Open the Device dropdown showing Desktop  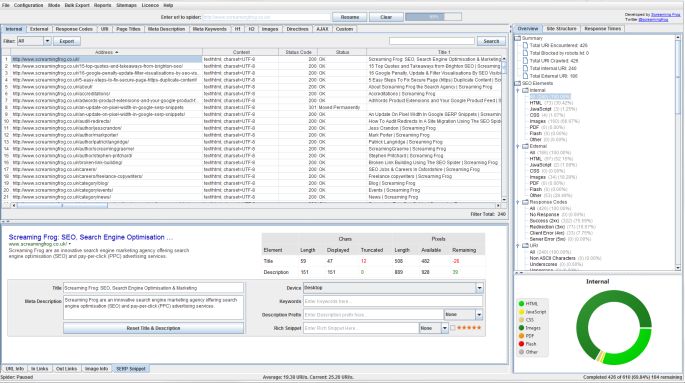(393, 288)
